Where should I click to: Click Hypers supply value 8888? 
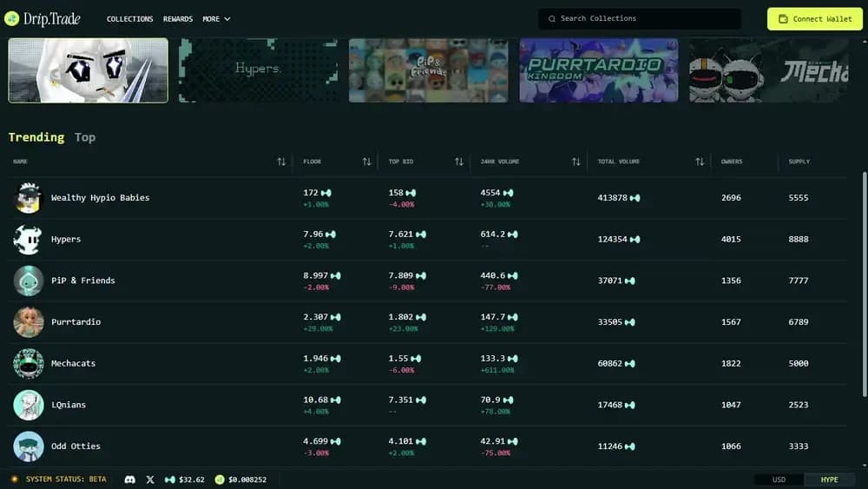(x=799, y=239)
